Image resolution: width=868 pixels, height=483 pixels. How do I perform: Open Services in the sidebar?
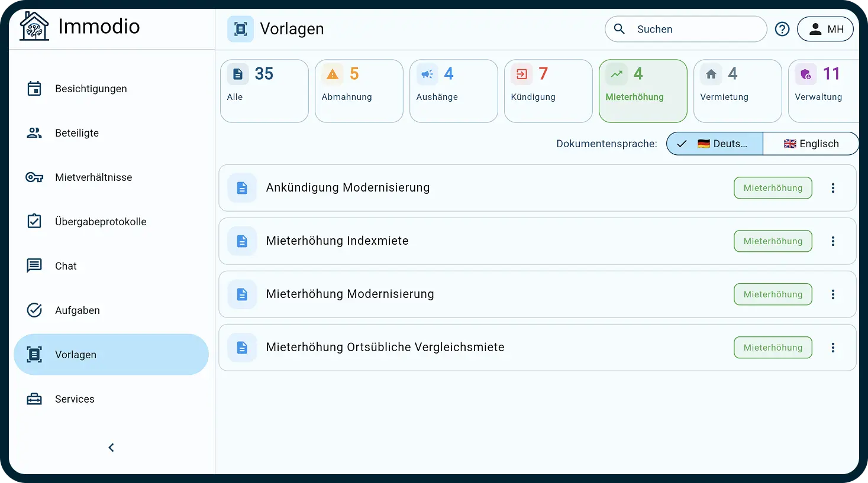(x=111, y=399)
